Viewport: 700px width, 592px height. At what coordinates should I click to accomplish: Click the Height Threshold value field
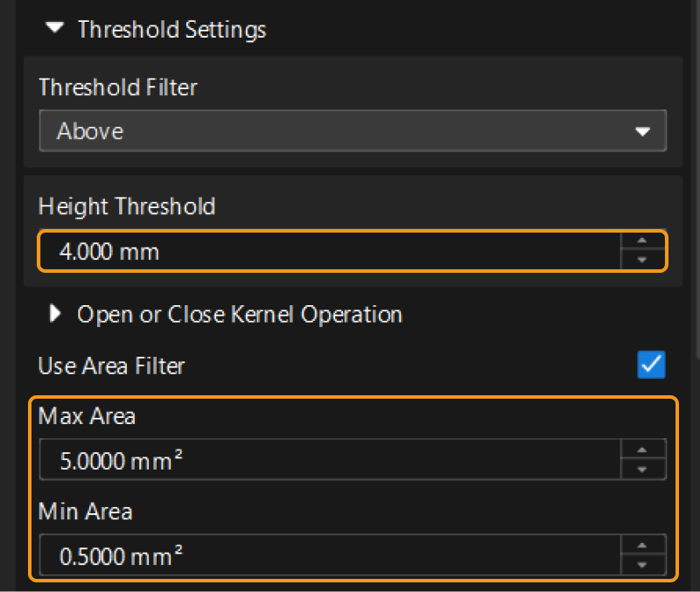(328, 253)
